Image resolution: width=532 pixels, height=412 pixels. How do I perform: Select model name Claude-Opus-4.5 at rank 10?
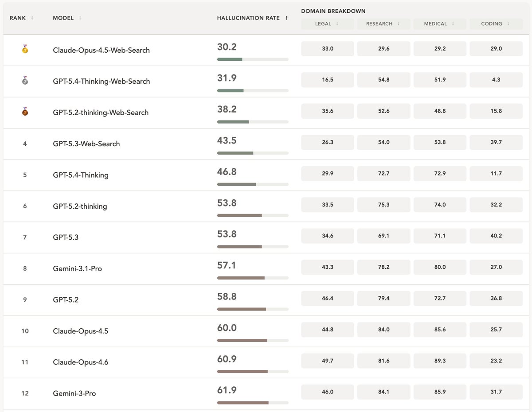pyautogui.click(x=80, y=331)
